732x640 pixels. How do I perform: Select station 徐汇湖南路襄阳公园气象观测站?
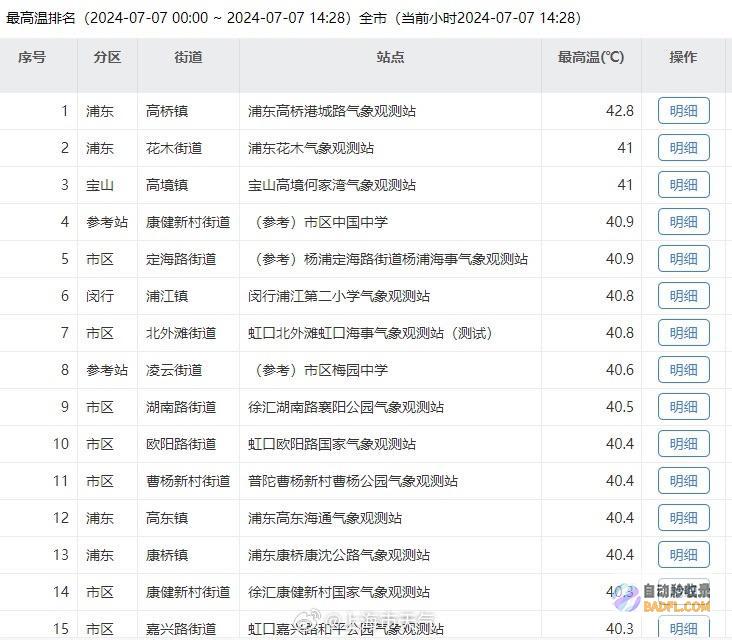coord(346,407)
